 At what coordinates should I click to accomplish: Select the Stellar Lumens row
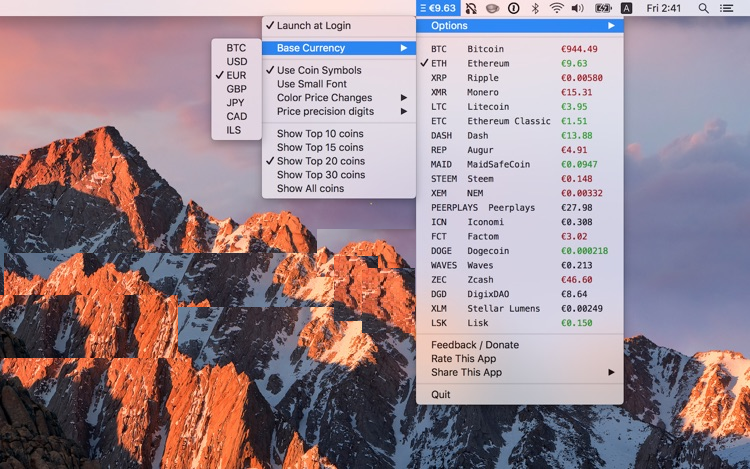(x=519, y=309)
